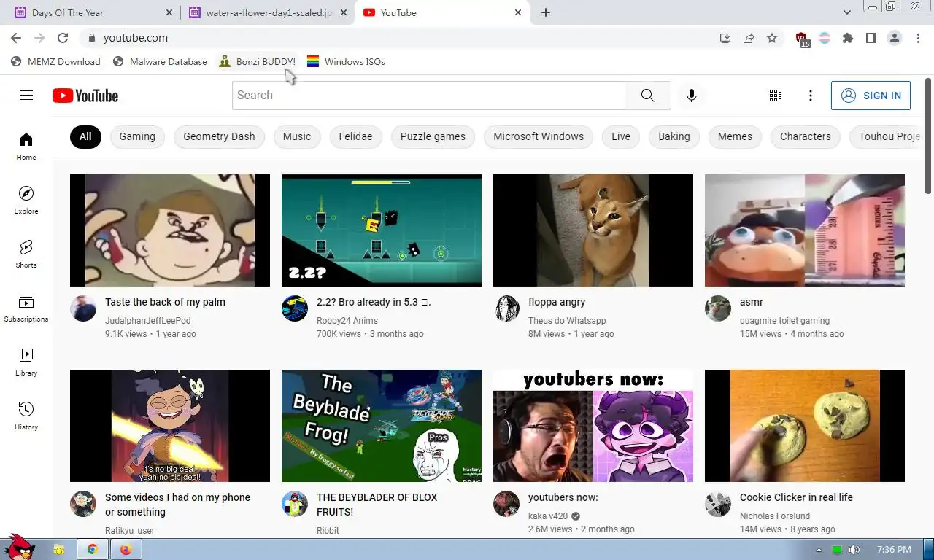The width and height of the screenshot is (934, 560).
Task: Click the SIGN IN button
Action: [871, 96]
